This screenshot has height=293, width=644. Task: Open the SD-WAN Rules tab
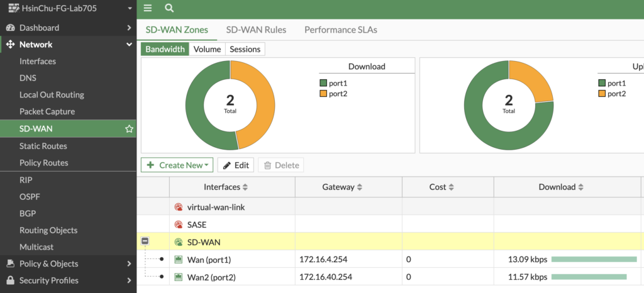[256, 30]
